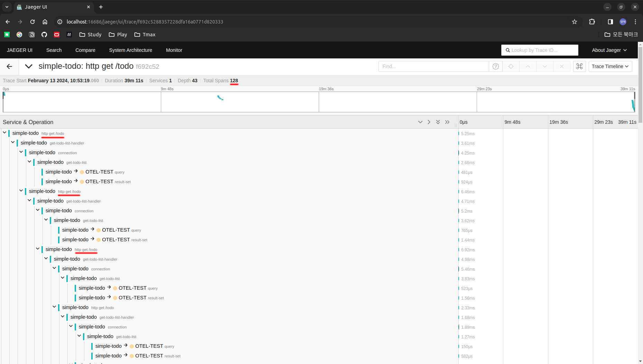This screenshot has height=364, width=643.
Task: Click the previous-match up arrow in the Find toolbar
Action: [528, 66]
